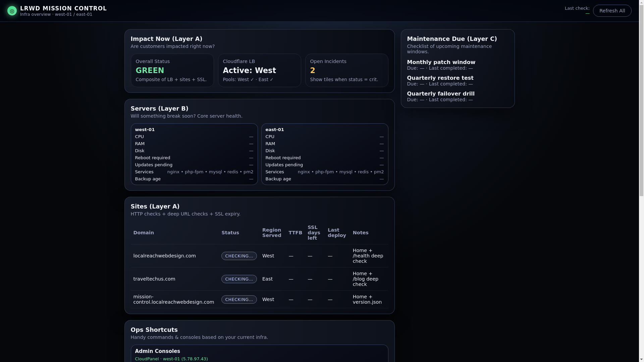Click the Home + /health deep check note

click(x=368, y=256)
